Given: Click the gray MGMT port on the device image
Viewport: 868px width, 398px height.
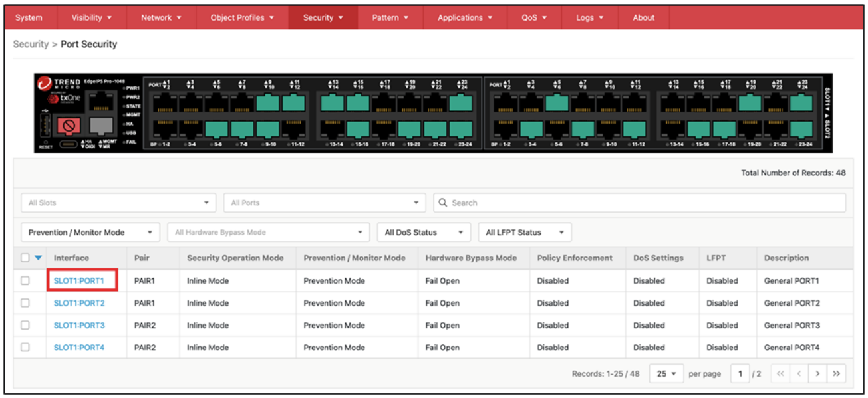Looking at the screenshot, I should 101,126.
